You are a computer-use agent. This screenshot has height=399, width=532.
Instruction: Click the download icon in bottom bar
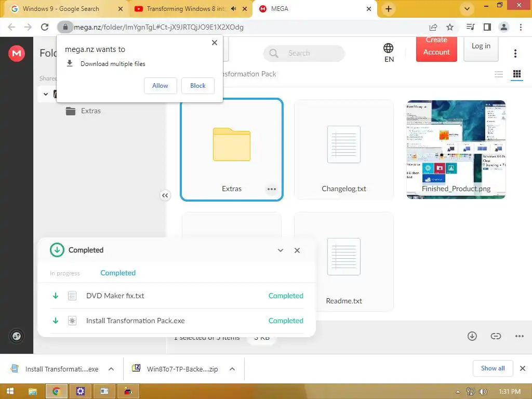pos(472,336)
